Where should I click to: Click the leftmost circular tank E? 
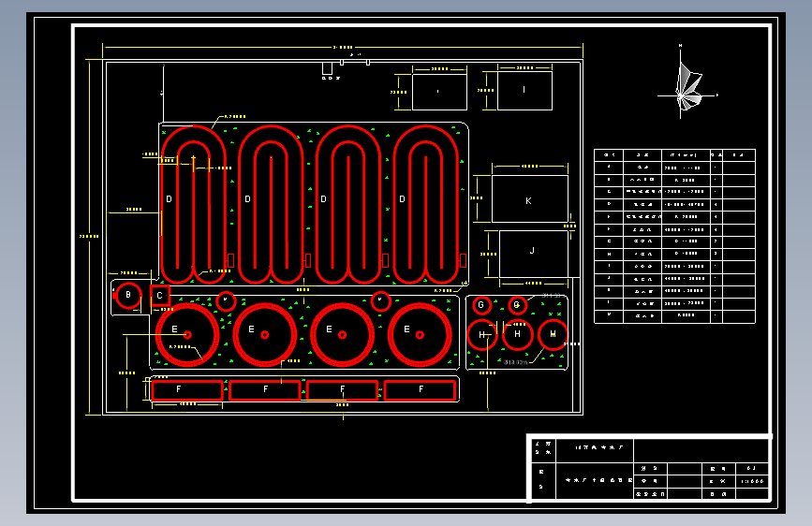(x=187, y=335)
